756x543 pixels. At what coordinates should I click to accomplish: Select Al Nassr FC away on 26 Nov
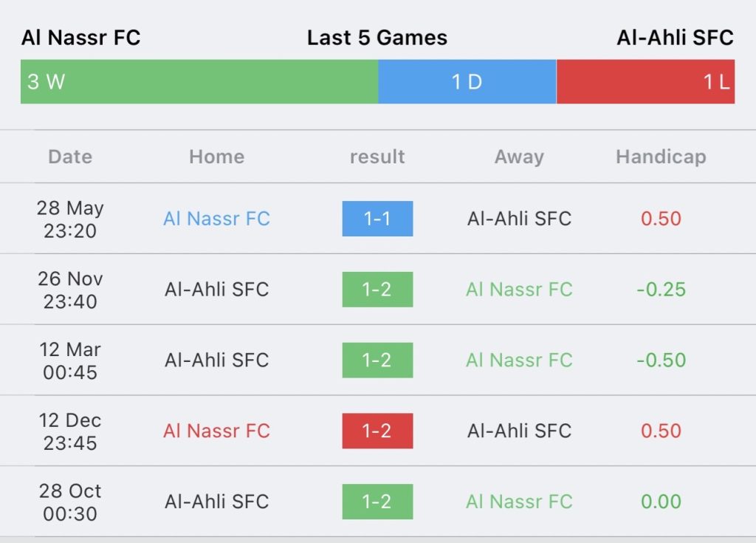pyautogui.click(x=519, y=290)
